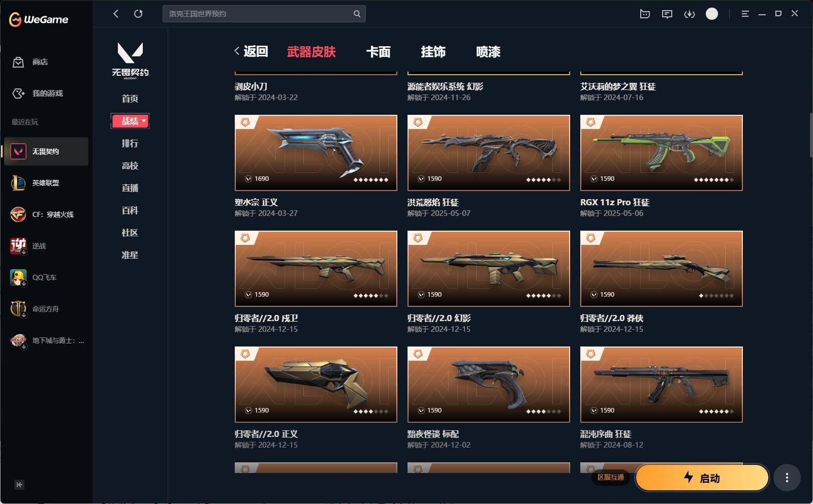Screen dimensions: 813x504
Task: Open the hamburger menu icon
Action: pyautogui.click(x=745, y=14)
